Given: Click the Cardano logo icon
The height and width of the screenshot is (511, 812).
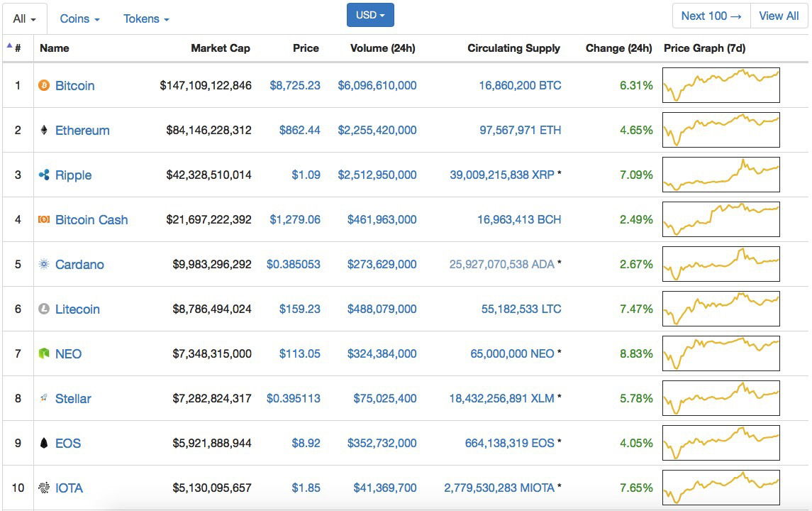Looking at the screenshot, I should [x=44, y=265].
